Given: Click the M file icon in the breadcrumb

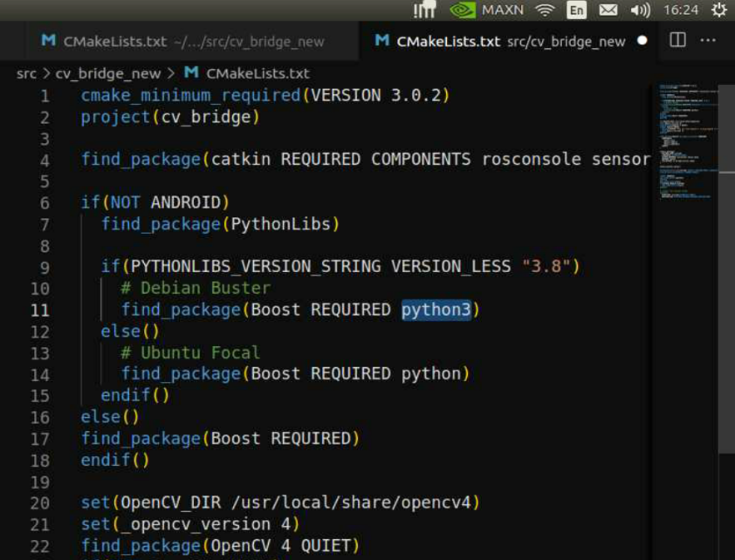Looking at the screenshot, I should click(191, 72).
